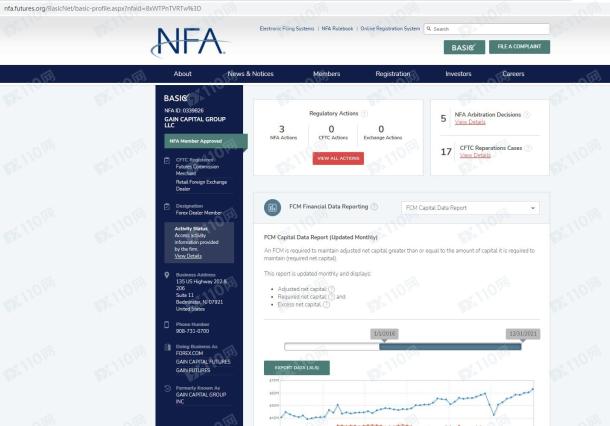The image size is (610, 426).
Task: Click the NFA ID number text
Action: pyautogui.click(x=184, y=110)
